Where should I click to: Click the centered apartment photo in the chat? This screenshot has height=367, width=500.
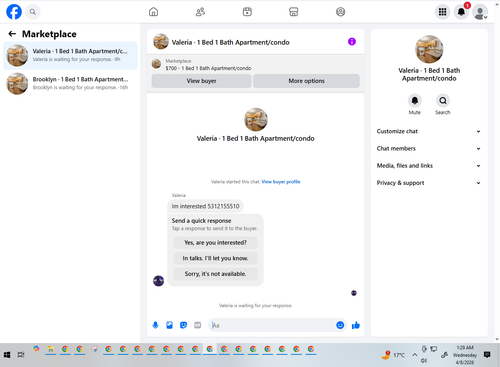(x=256, y=120)
